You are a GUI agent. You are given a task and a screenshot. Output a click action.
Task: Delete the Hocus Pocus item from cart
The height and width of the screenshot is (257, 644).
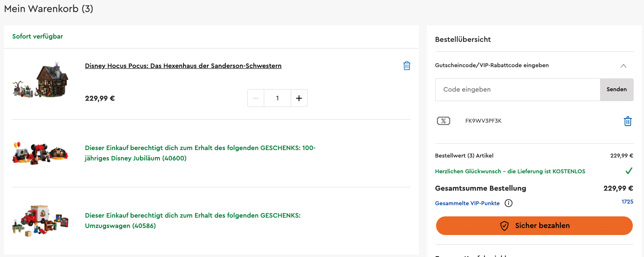pos(407,66)
